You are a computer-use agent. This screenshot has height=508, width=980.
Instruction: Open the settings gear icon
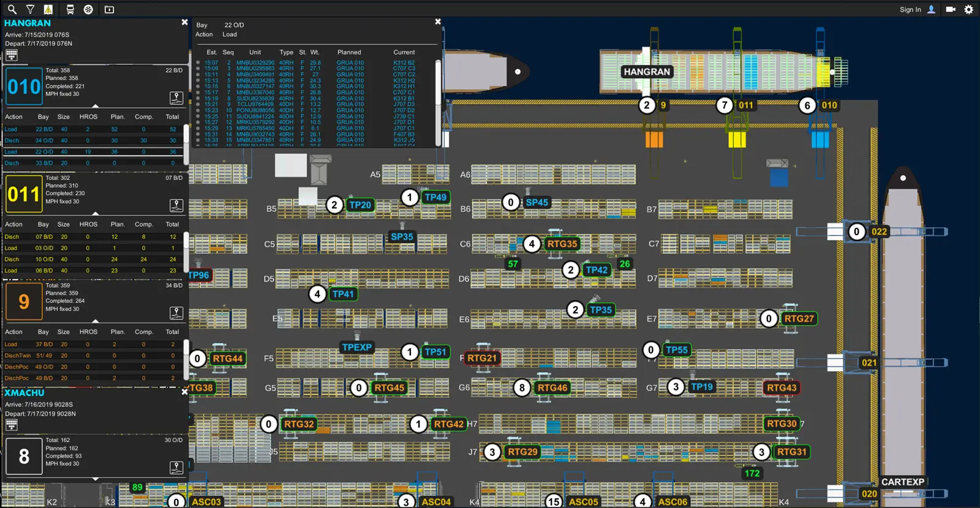(968, 9)
